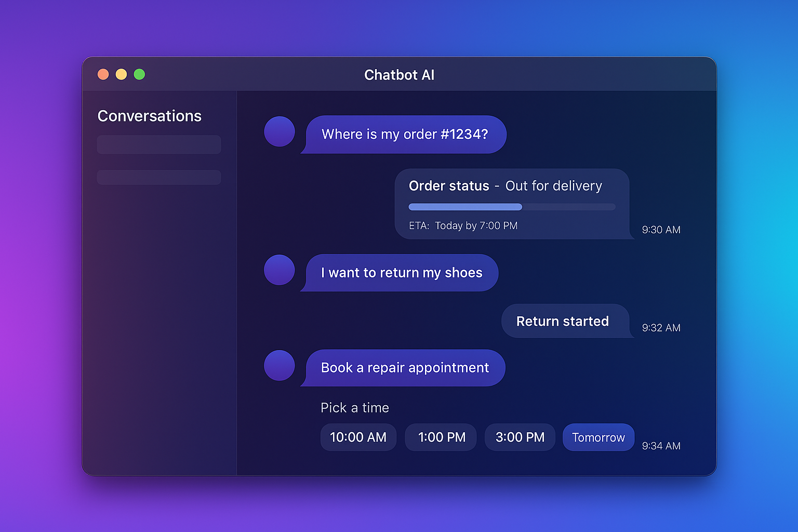This screenshot has height=532, width=798.
Task: Click the avatar next to the shoe return message
Action: coord(280,270)
